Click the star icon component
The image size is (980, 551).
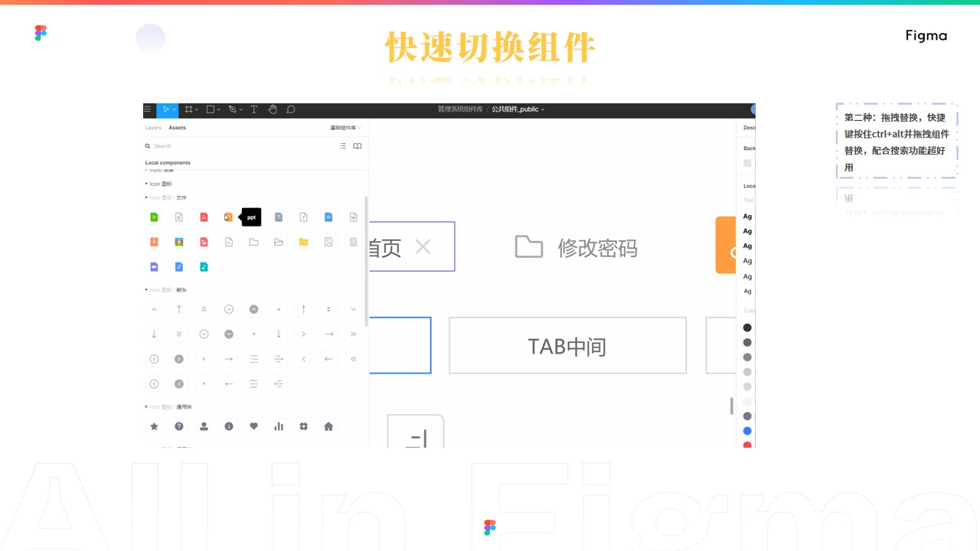tap(154, 426)
